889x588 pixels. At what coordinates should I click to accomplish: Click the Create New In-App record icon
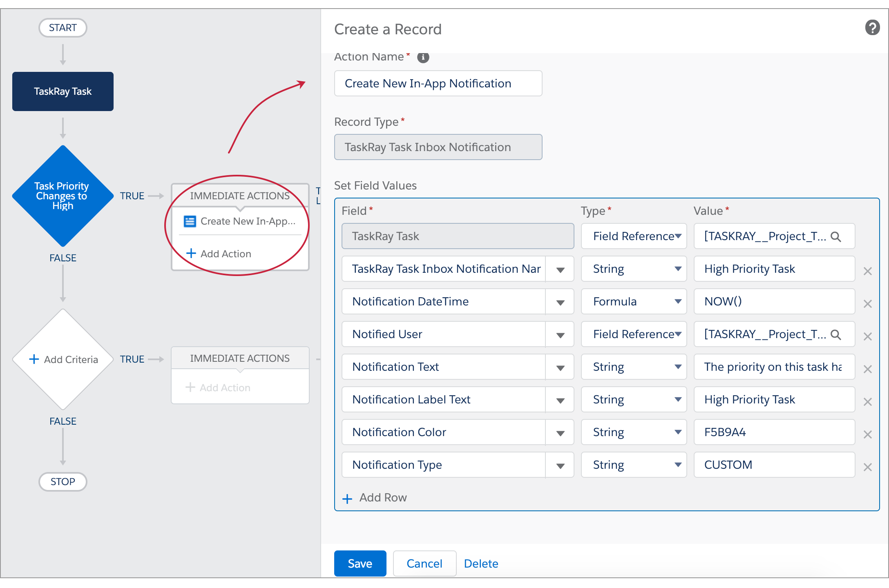[190, 221]
